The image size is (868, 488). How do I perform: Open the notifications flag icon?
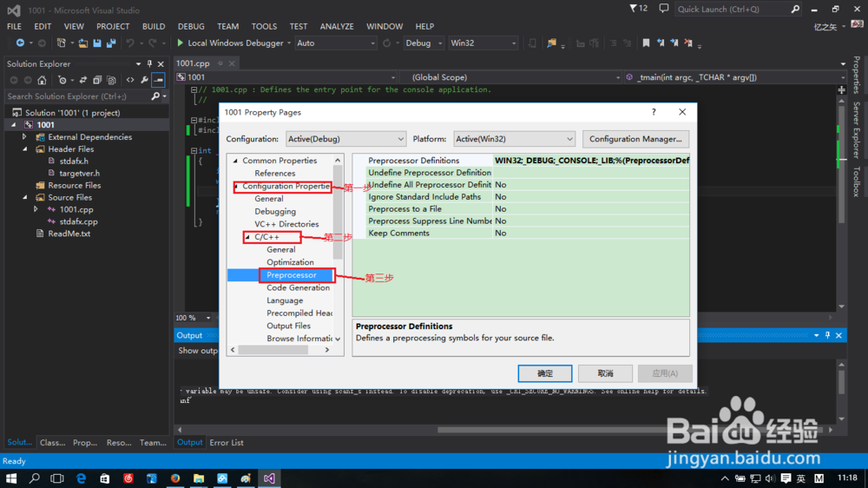(634, 9)
